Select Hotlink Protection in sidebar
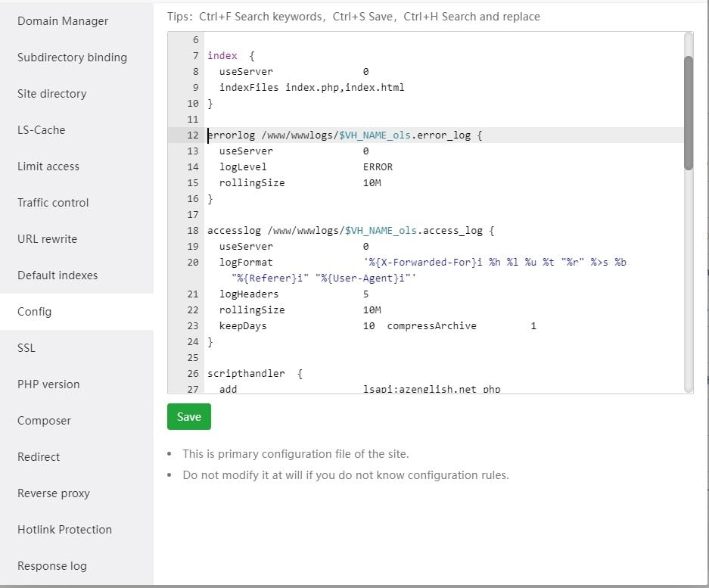Image resolution: width=709 pixels, height=588 pixels. pos(64,530)
